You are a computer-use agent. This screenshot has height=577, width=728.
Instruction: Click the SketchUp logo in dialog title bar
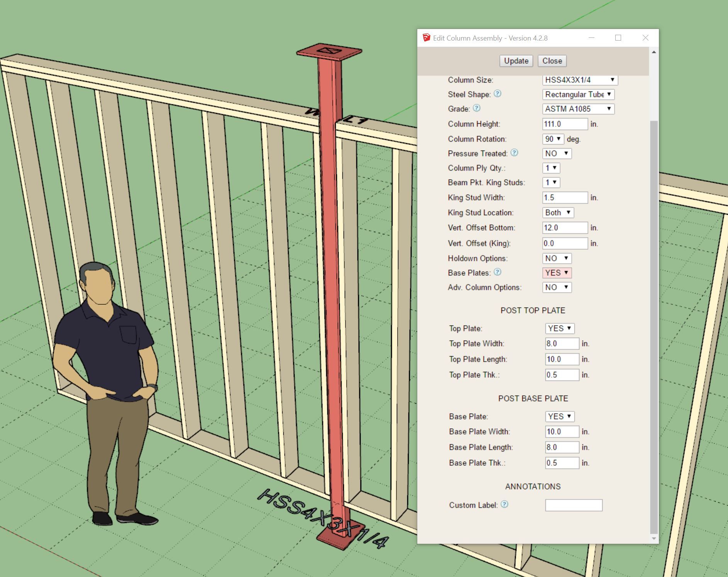(x=426, y=38)
